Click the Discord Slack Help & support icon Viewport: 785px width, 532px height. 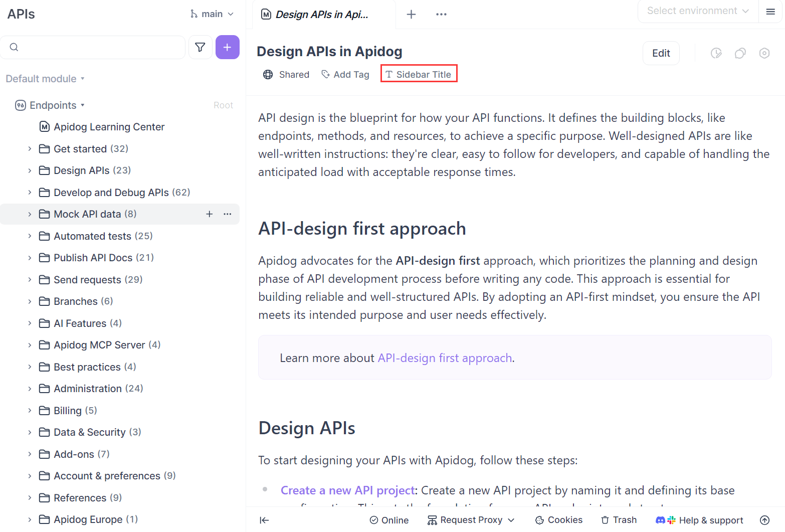click(x=666, y=520)
